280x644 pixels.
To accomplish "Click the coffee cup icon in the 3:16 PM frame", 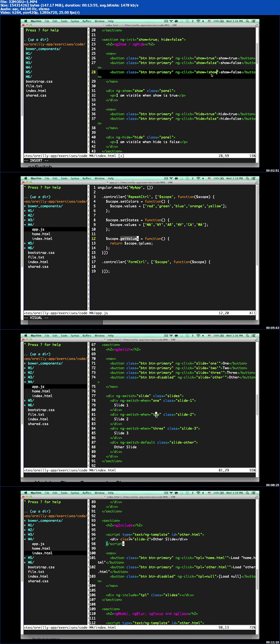I will (x=176, y=21).
